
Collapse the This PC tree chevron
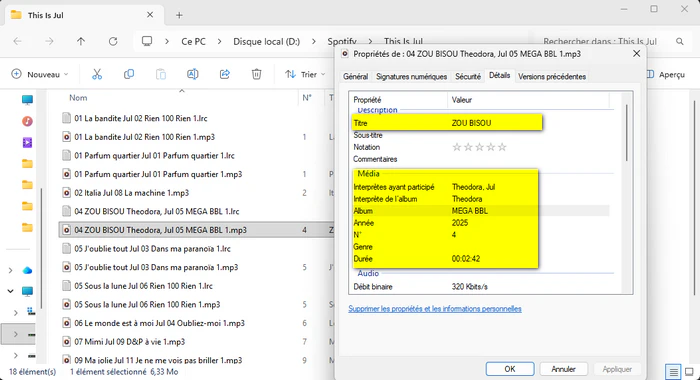[x=10, y=292]
